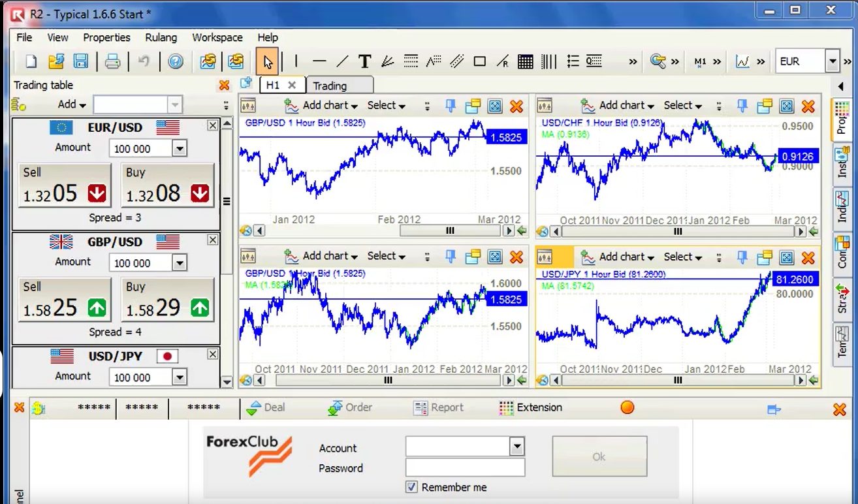Screen dimensions: 858x504
Task: Toggle the pin on the USD/CHF chart
Action: click(742, 105)
